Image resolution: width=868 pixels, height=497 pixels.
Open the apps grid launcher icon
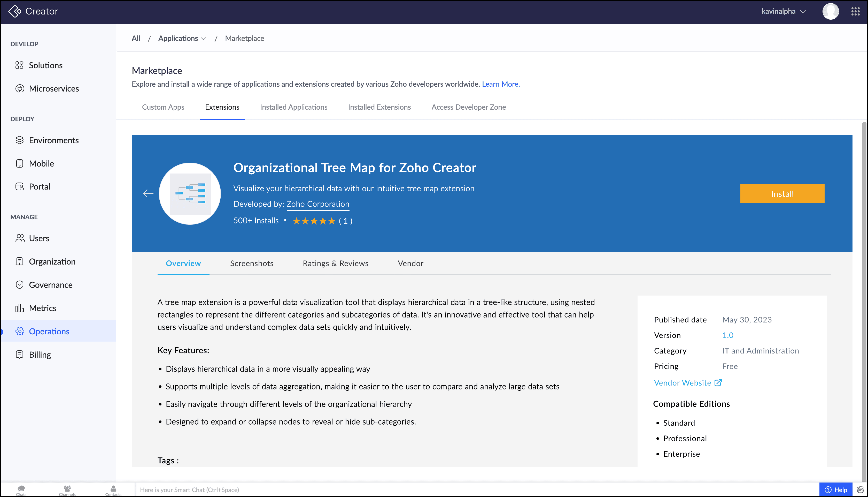[855, 11]
